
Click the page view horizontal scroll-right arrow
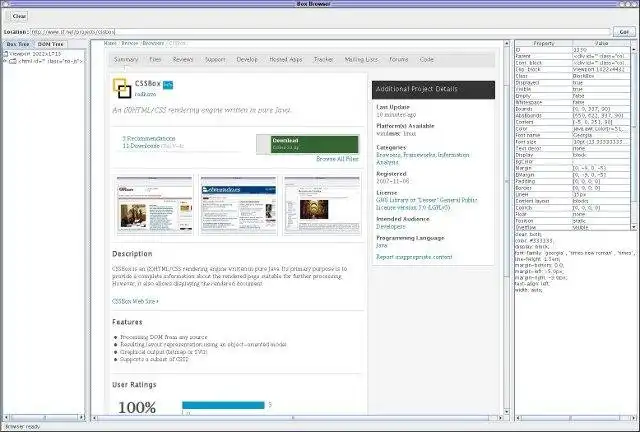click(x=501, y=418)
